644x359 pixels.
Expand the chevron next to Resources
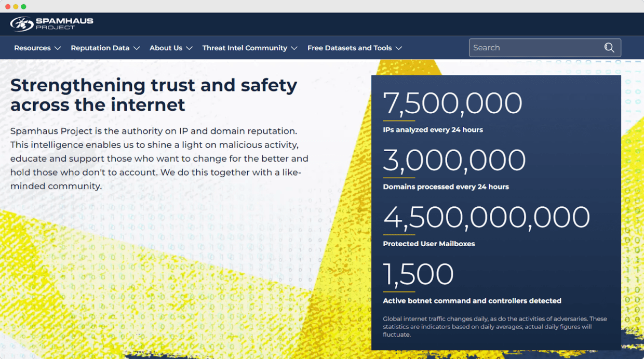pyautogui.click(x=58, y=48)
